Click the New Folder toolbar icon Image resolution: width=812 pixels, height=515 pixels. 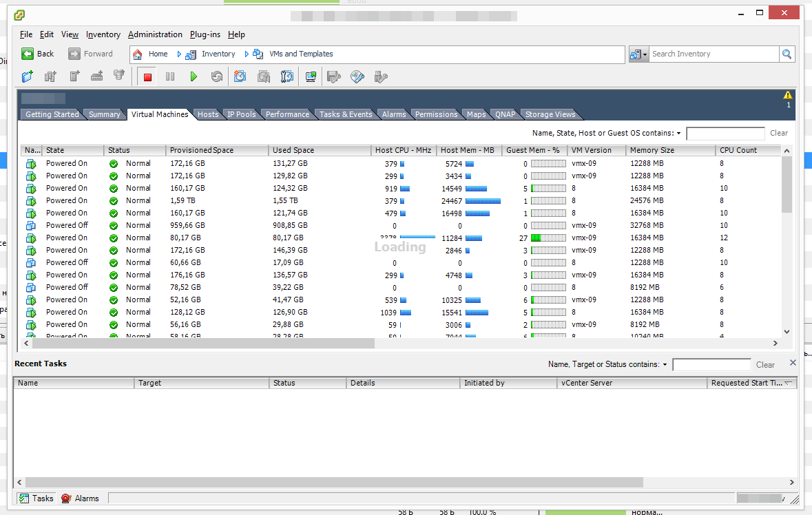(28, 76)
